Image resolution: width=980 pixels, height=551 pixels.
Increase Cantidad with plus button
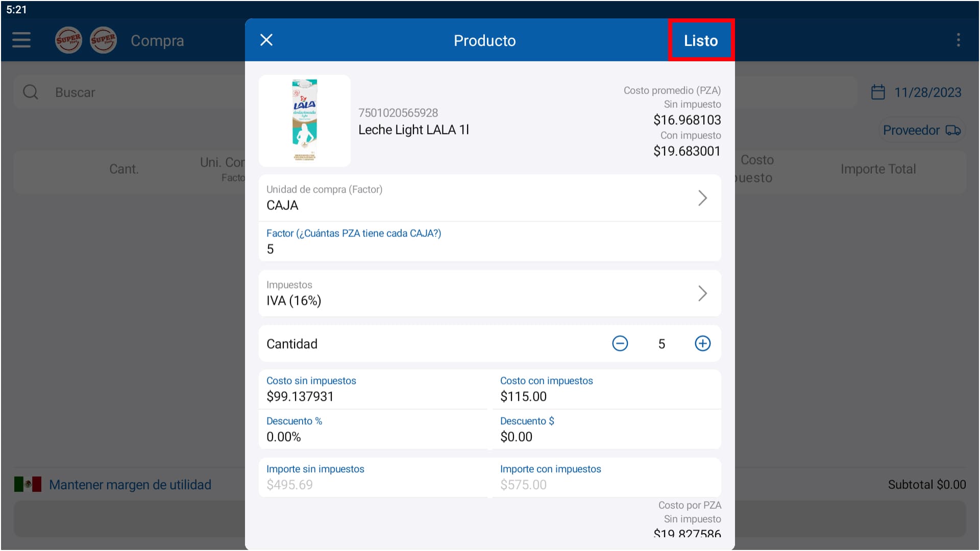pos(702,344)
